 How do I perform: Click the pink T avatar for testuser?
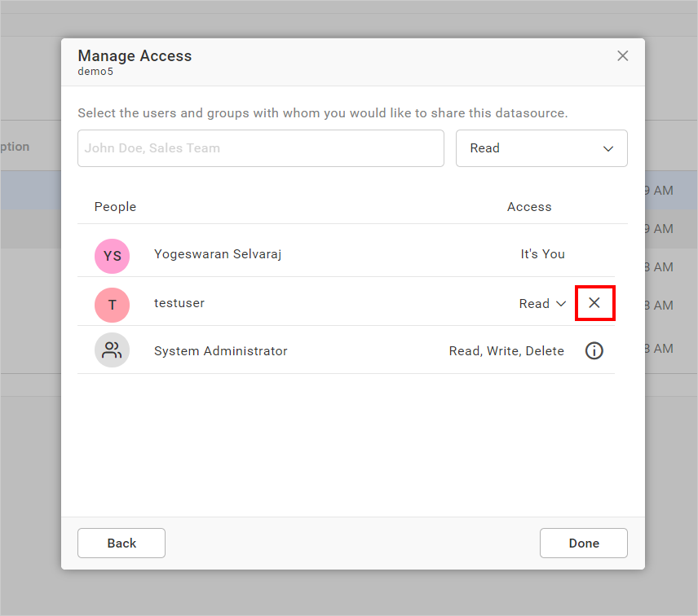[112, 303]
